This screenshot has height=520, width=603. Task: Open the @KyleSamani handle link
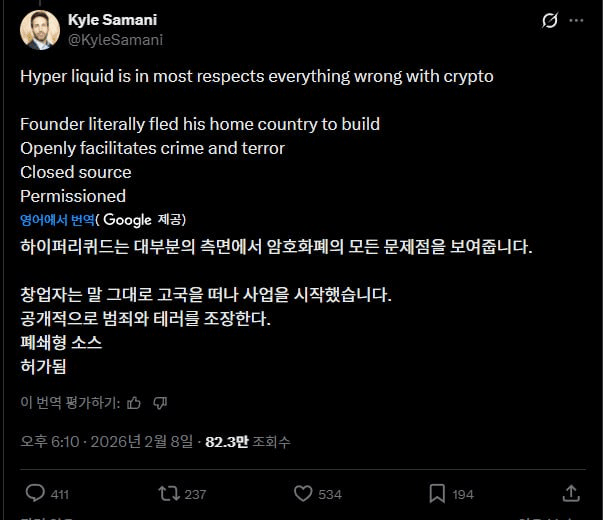(114, 40)
